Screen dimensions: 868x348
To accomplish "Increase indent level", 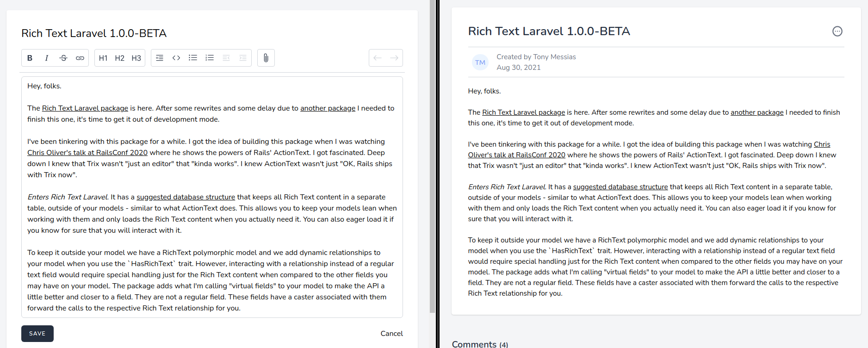I will tap(243, 58).
